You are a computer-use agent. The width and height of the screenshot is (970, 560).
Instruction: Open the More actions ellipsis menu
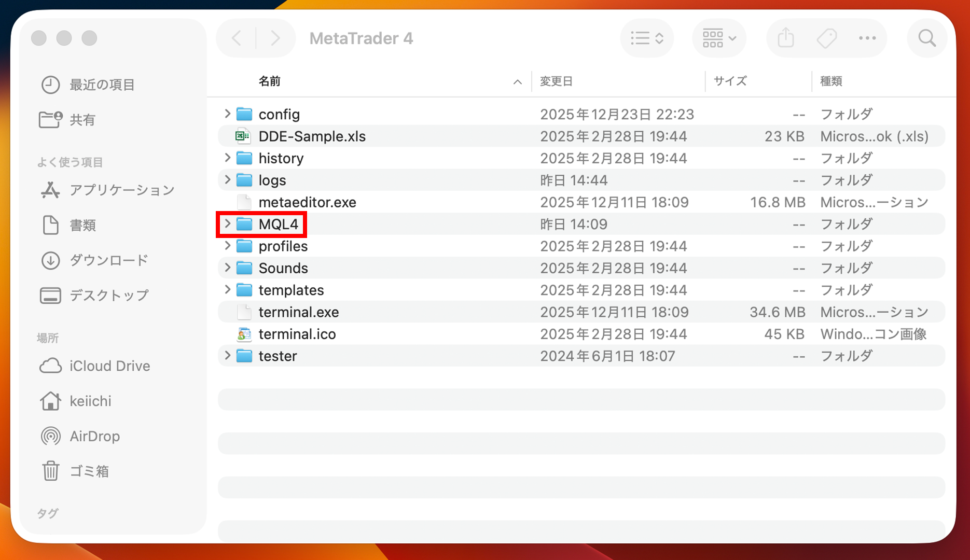867,38
